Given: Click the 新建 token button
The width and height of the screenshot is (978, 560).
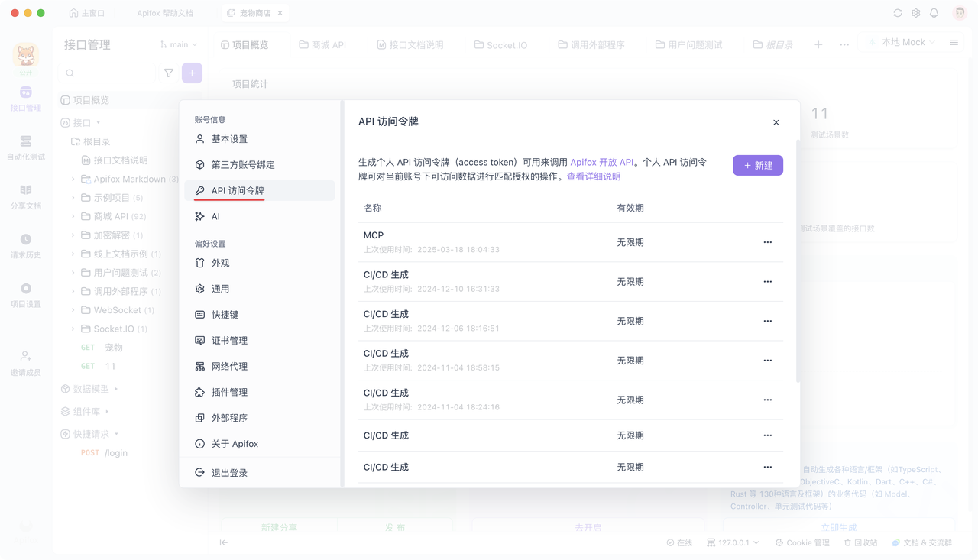Looking at the screenshot, I should pos(758,165).
